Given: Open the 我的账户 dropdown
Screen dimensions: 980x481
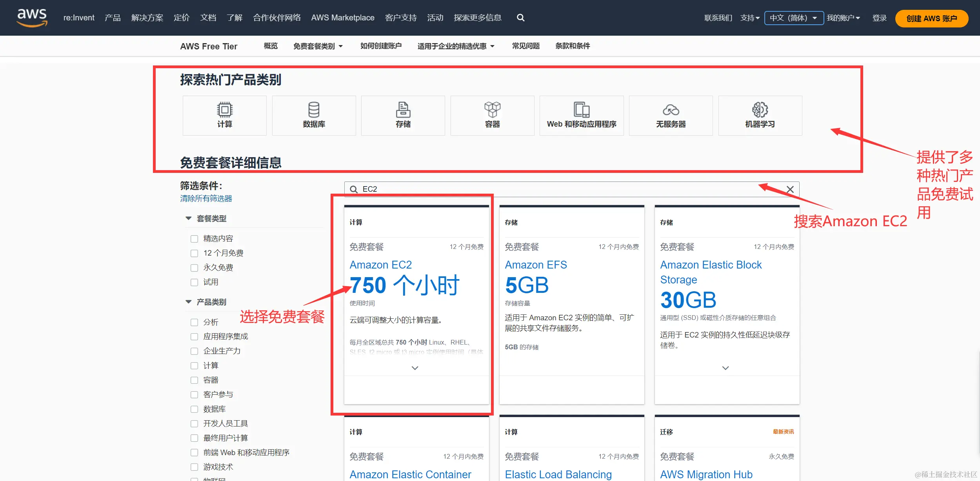Looking at the screenshot, I should tap(843, 18).
